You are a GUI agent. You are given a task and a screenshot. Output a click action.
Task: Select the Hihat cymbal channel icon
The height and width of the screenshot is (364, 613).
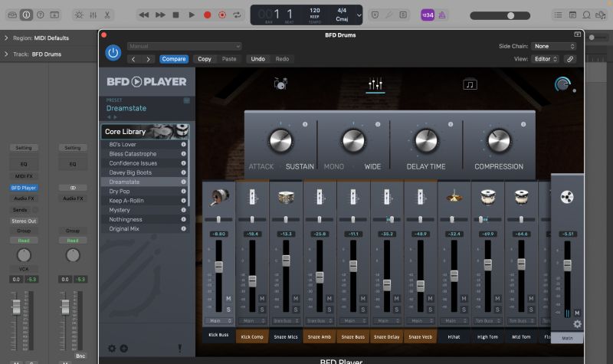(x=454, y=197)
